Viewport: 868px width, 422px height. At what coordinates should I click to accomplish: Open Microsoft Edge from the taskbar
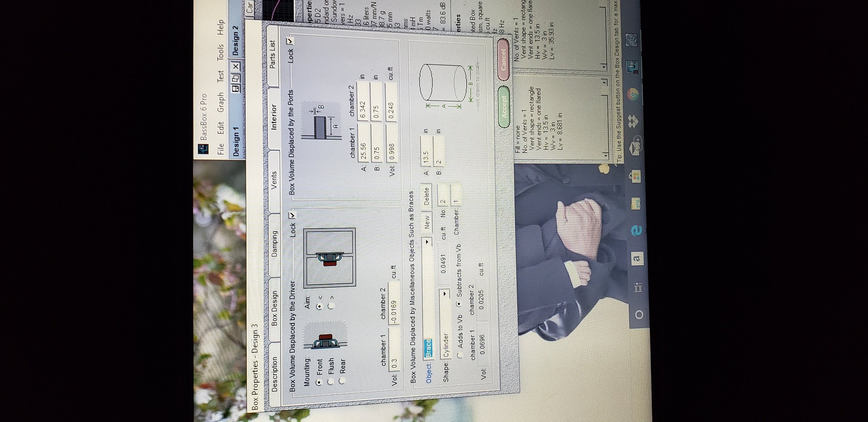[637, 230]
